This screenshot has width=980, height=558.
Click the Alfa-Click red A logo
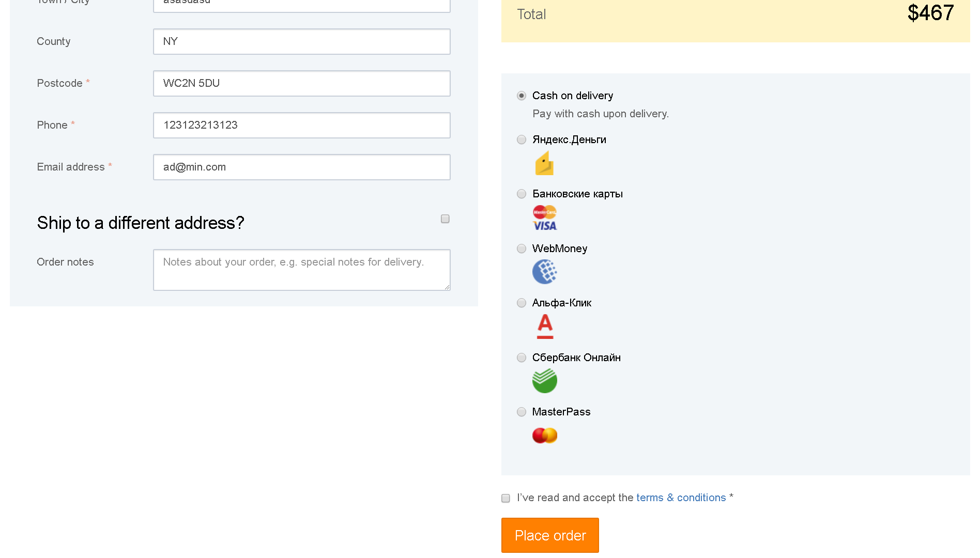click(x=545, y=327)
